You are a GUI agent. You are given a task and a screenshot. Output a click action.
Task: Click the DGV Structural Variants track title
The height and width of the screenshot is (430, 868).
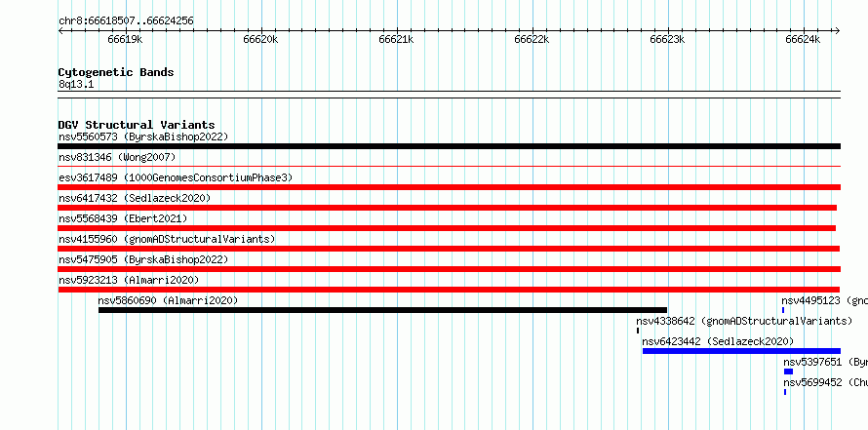pos(137,125)
